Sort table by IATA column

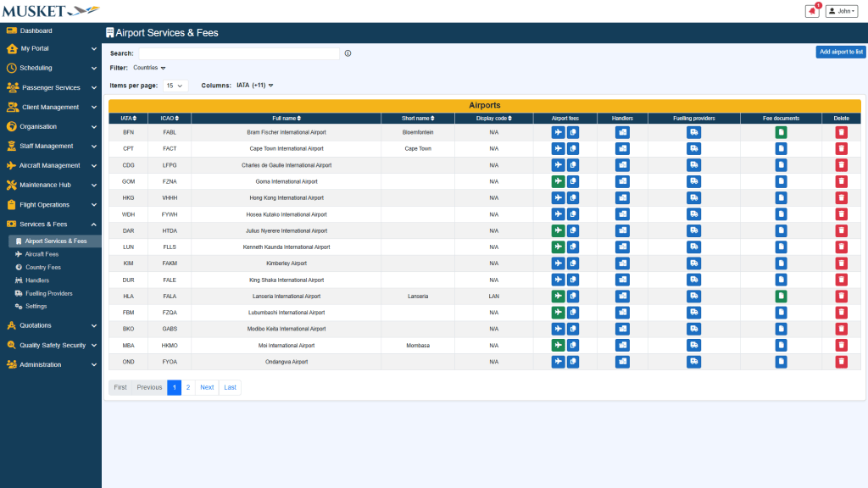click(128, 118)
